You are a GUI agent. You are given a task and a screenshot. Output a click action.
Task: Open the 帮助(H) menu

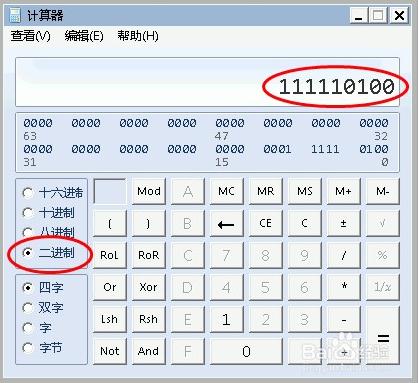(x=138, y=36)
